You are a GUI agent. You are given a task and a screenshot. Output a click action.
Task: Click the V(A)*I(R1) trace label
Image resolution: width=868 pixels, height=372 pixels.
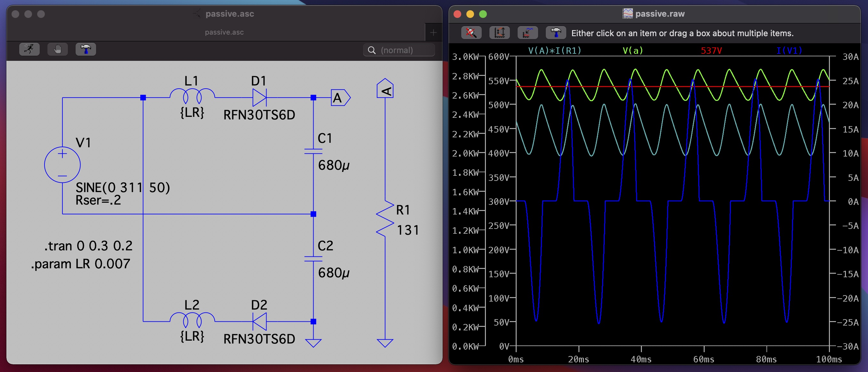point(555,51)
